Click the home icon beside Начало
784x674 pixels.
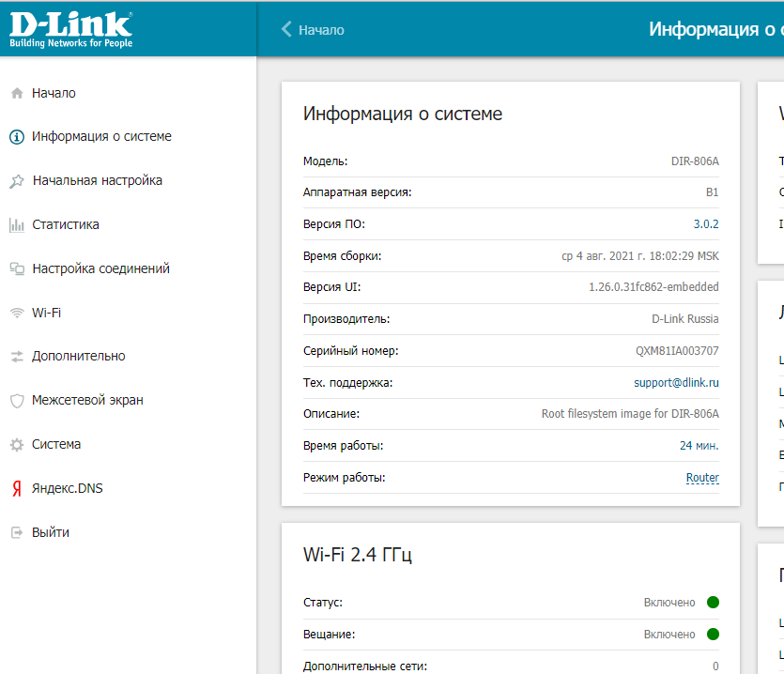pyautogui.click(x=17, y=93)
